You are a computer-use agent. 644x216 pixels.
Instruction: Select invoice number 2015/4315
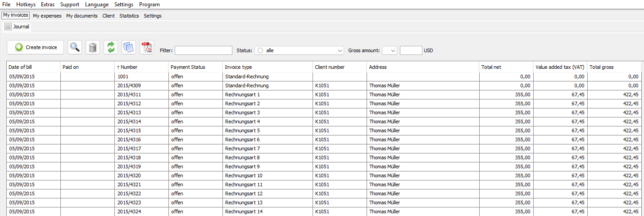(141, 130)
